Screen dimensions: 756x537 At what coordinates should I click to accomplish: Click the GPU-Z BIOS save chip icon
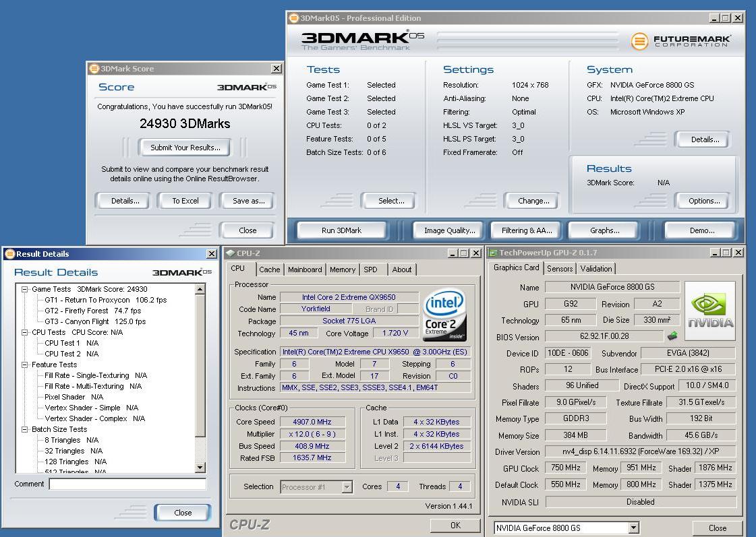672,336
